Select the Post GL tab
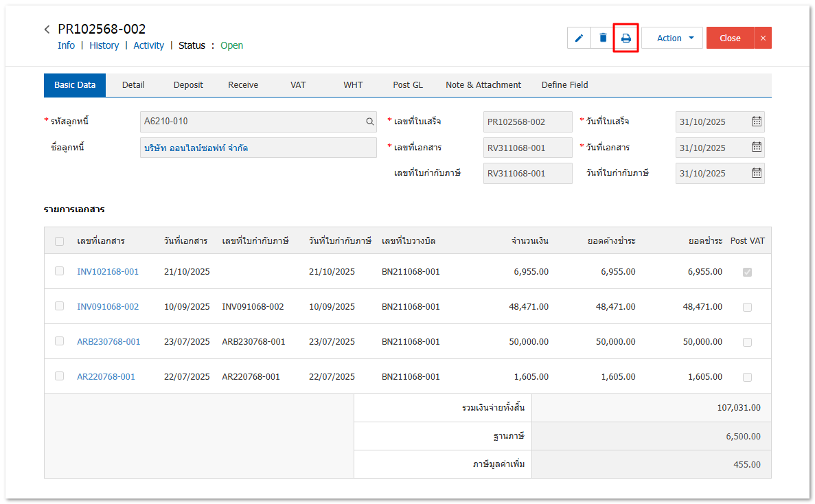The height and width of the screenshot is (504, 815). 408,85
